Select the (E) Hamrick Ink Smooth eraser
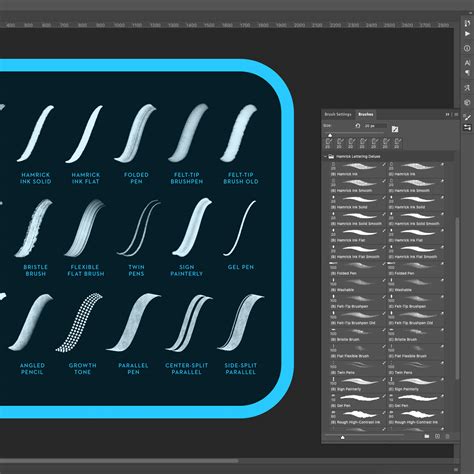The image size is (474, 474). coord(416,186)
